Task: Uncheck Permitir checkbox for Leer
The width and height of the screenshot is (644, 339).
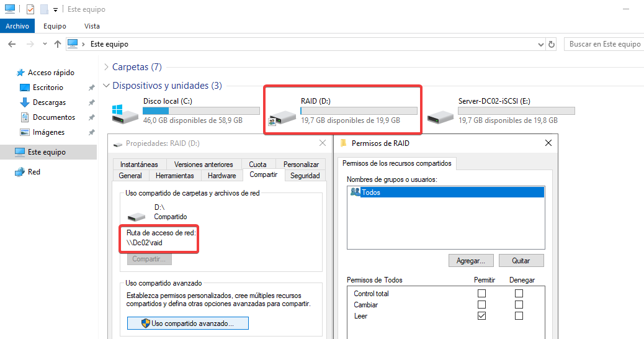Action: coord(481,316)
